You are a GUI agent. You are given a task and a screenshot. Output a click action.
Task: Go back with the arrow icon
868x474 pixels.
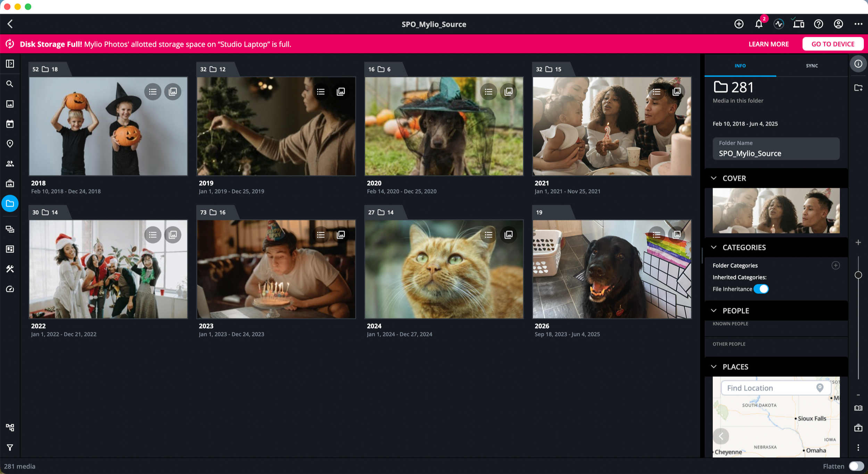(10, 24)
